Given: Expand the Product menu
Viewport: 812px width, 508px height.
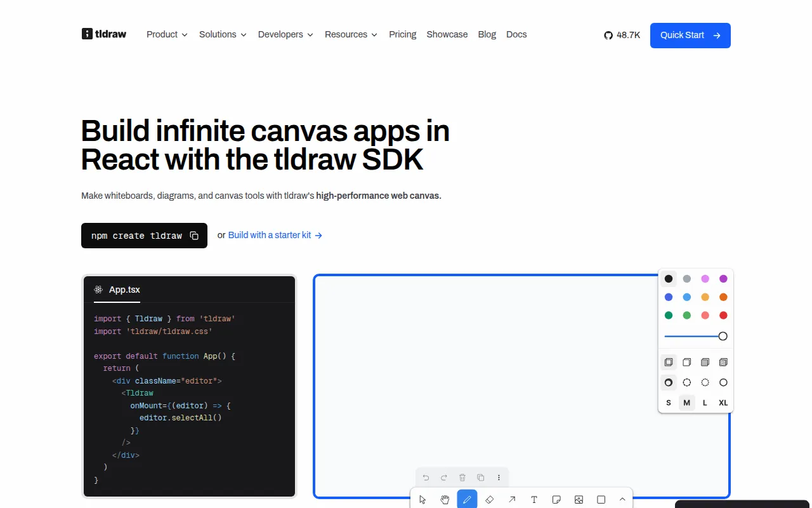Looking at the screenshot, I should tap(167, 34).
